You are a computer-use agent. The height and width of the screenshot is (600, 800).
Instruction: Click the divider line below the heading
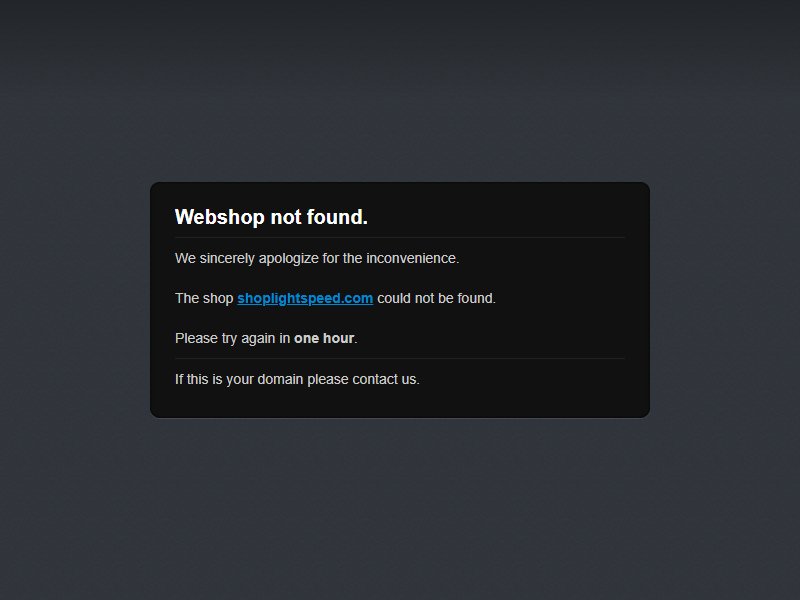(x=399, y=238)
